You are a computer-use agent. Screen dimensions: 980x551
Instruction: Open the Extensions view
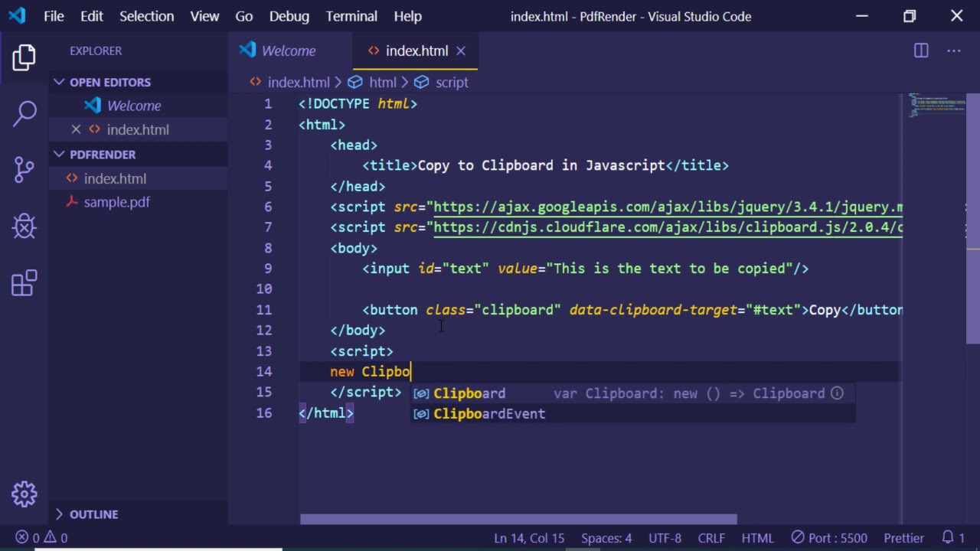(x=24, y=283)
